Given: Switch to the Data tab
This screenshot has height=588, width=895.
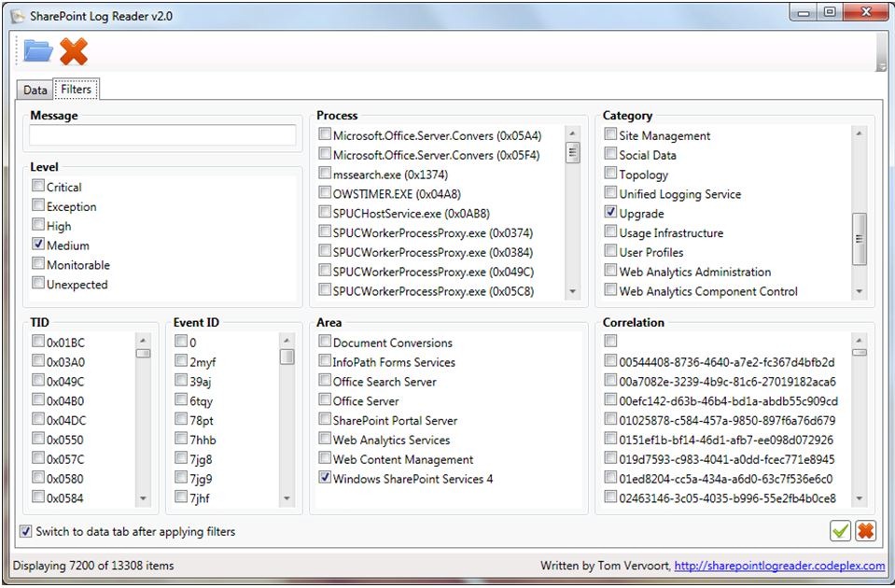Looking at the screenshot, I should 35,91.
